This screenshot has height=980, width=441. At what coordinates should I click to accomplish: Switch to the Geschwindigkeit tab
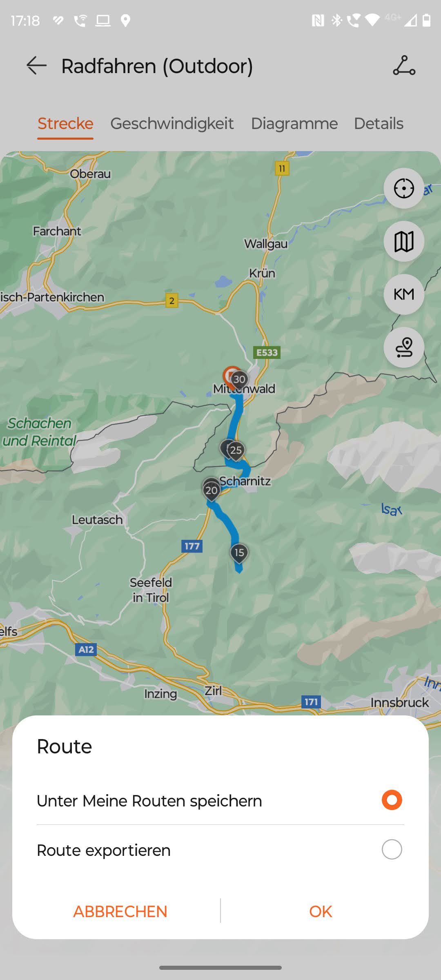coord(172,123)
